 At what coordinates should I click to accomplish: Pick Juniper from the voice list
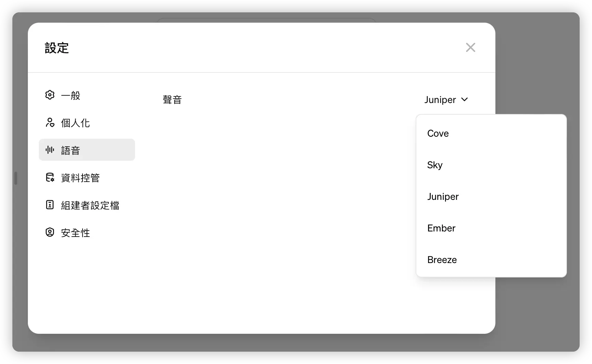pos(491,196)
